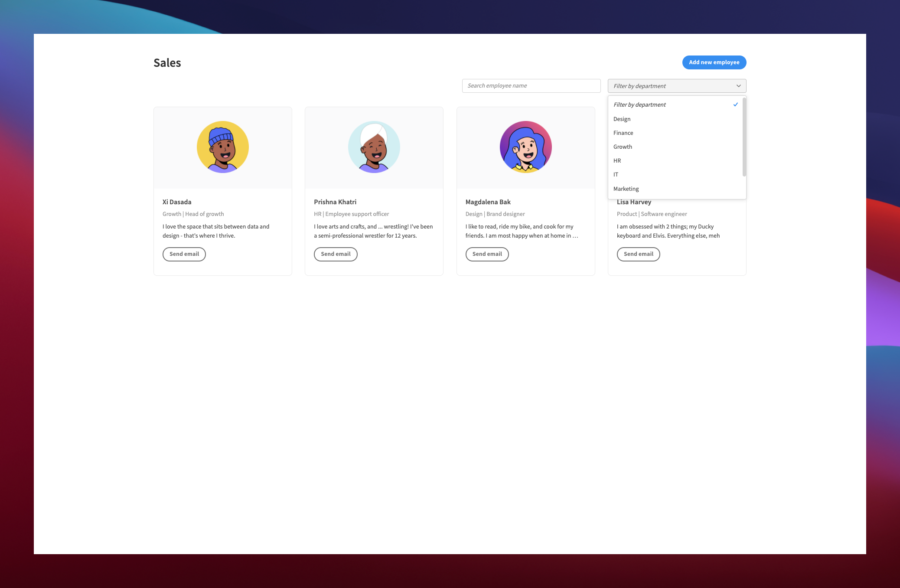900x588 pixels.
Task: Select 'Design' from department filter
Action: click(621, 118)
